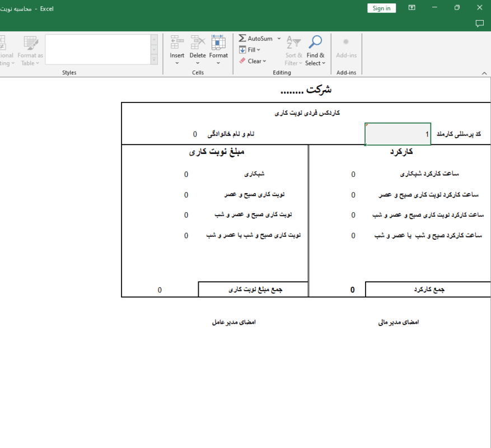Collapse the ribbon with the chevron
491x448 pixels.
[484, 73]
